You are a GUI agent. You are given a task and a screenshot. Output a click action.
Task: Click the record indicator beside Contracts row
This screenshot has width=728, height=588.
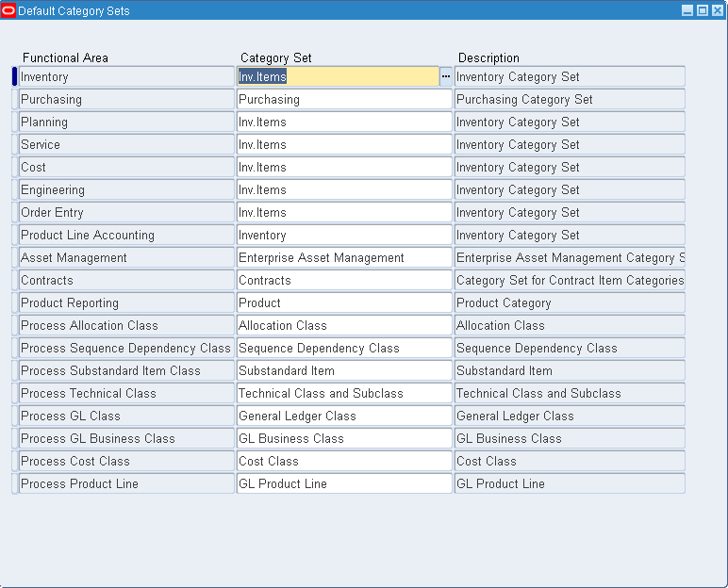point(14,280)
